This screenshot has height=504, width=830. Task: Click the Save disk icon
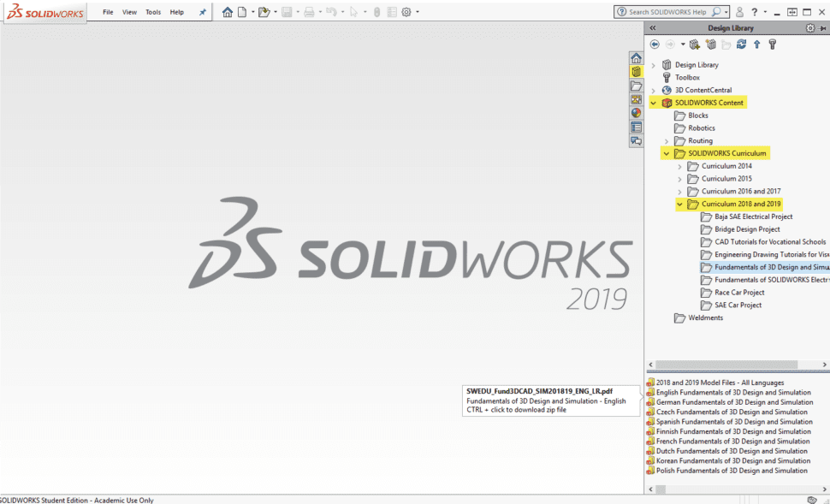287,12
